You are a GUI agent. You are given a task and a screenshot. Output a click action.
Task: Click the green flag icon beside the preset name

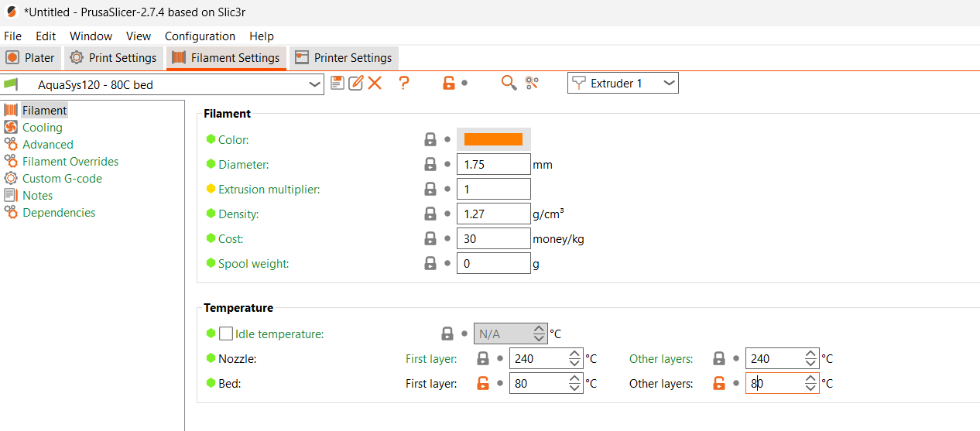11,84
